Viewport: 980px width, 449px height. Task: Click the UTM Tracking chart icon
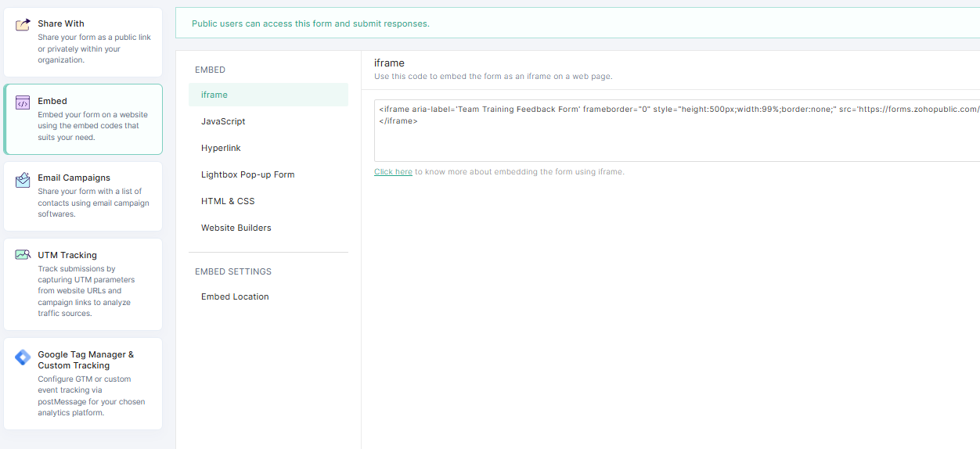(23, 255)
